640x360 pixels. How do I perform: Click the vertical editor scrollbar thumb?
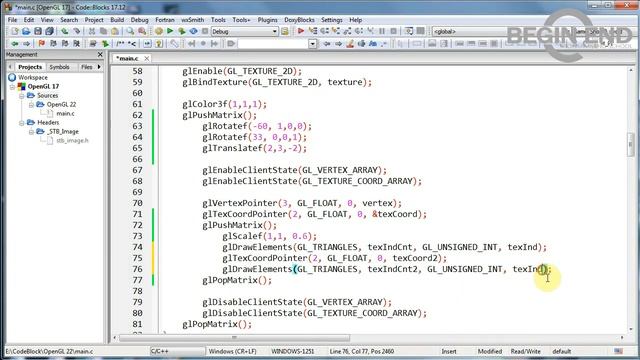tap(631, 144)
